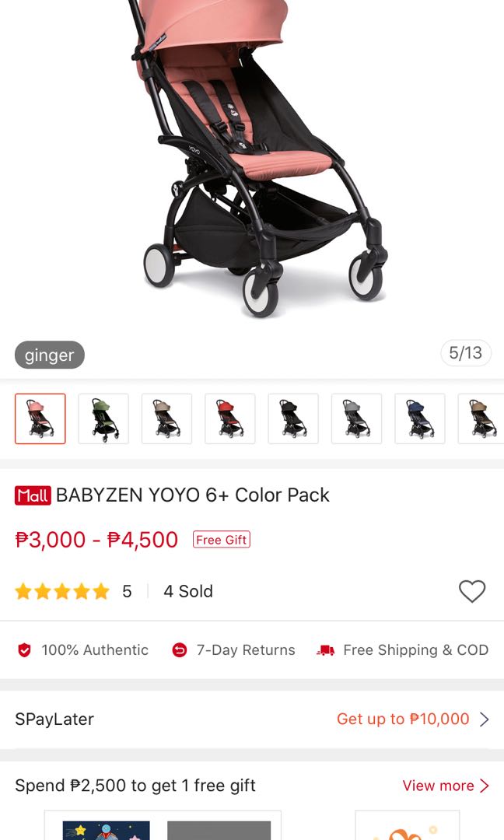Click the five-star rating icons
504x840 pixels.
tap(62, 591)
